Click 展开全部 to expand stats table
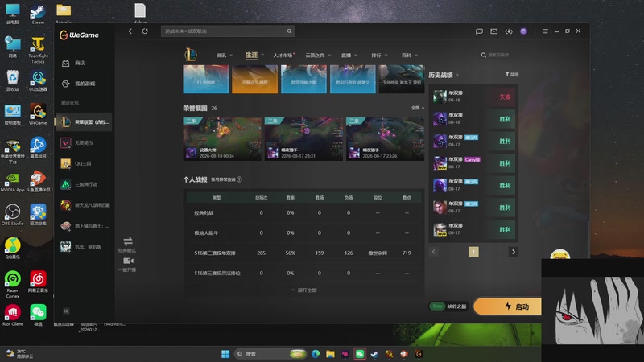 tap(304, 290)
